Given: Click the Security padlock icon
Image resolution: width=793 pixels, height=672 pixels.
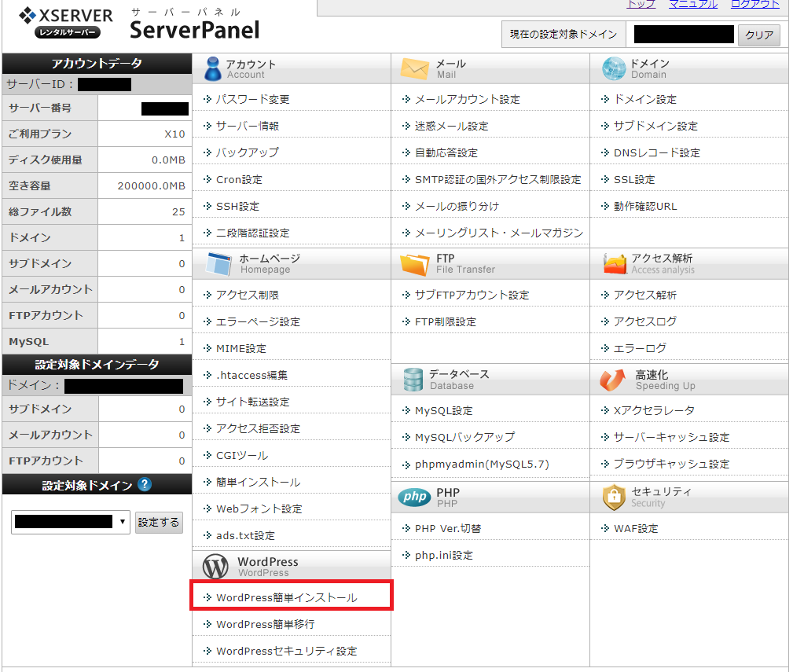Looking at the screenshot, I should click(x=614, y=497).
